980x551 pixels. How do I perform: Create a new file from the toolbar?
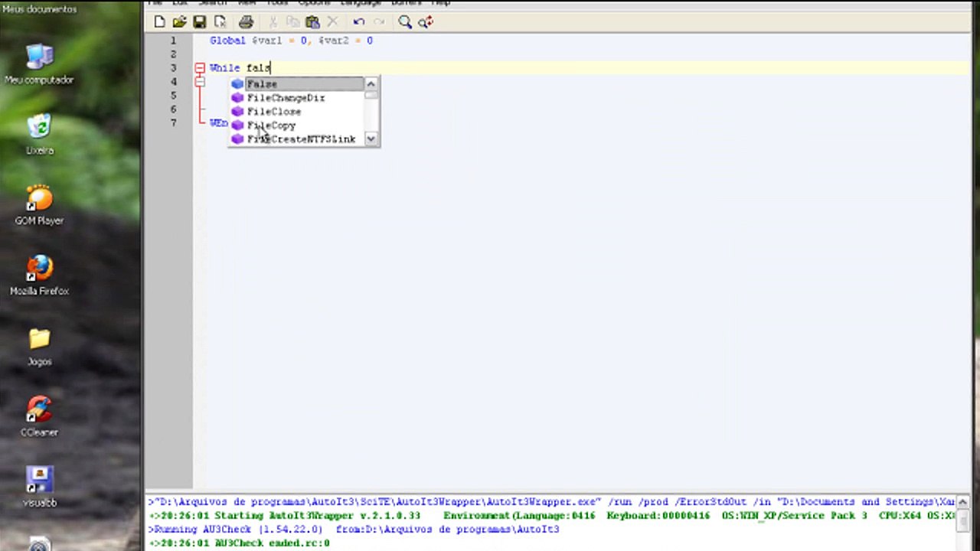tap(159, 22)
